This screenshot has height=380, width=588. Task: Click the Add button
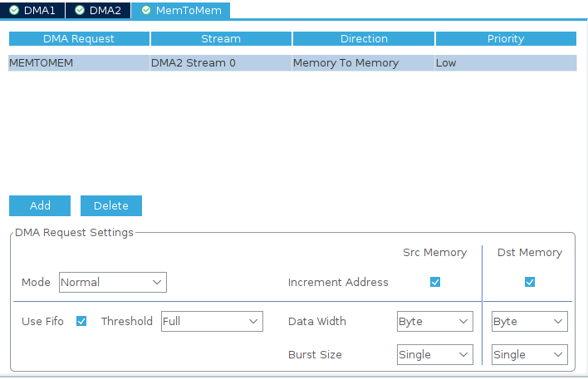coord(40,205)
